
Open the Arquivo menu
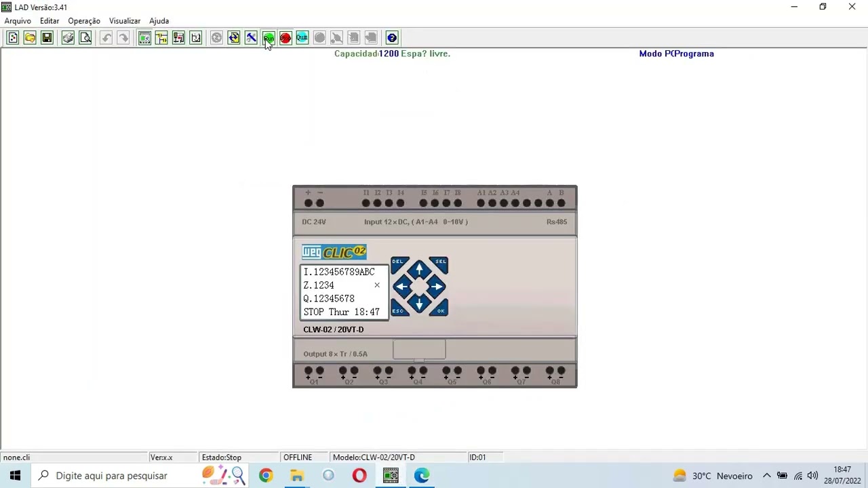[18, 21]
